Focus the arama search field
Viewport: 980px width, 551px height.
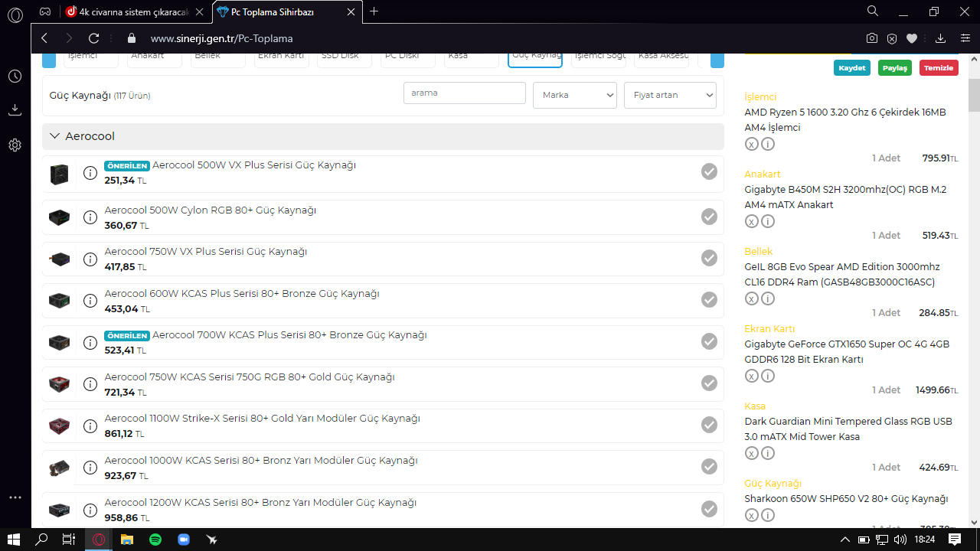point(465,93)
